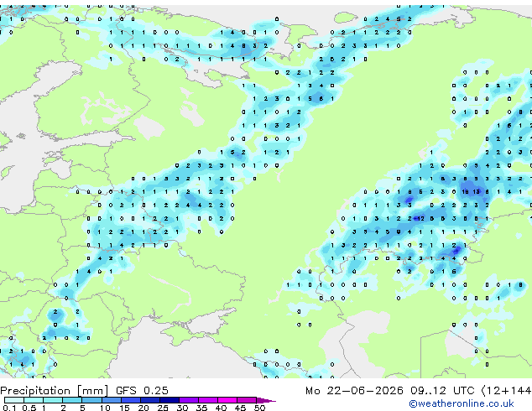Image resolution: width=532 pixels, height=411 pixels.
Task: Click the "10" legend label
Action: click(105, 408)
